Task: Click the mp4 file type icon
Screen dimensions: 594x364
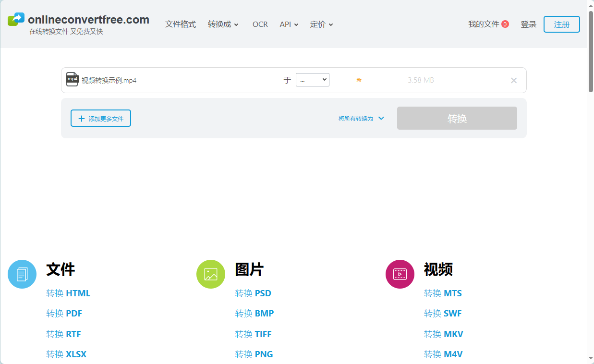Action: coord(72,79)
